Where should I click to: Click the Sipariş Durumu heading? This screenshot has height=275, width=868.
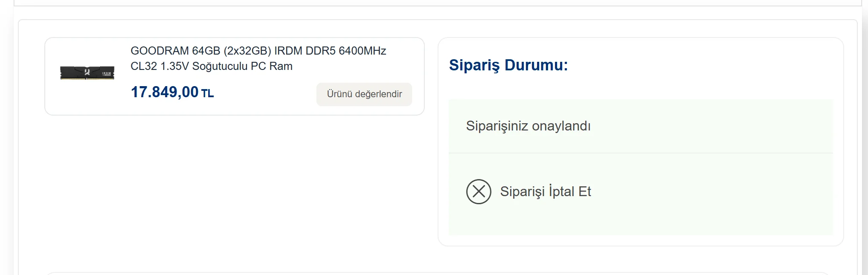(508, 65)
